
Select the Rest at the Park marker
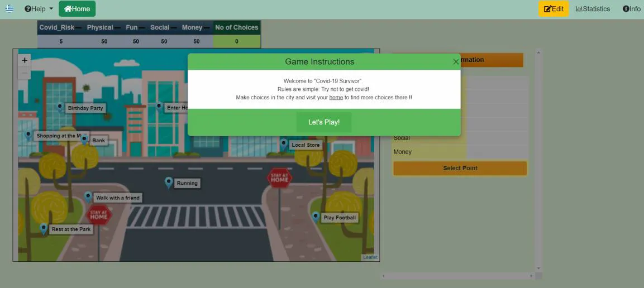click(44, 228)
